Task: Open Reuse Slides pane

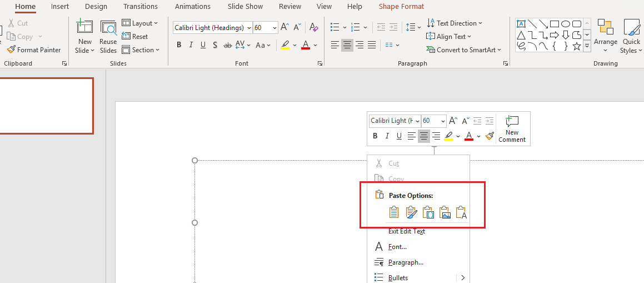Action: tap(108, 37)
